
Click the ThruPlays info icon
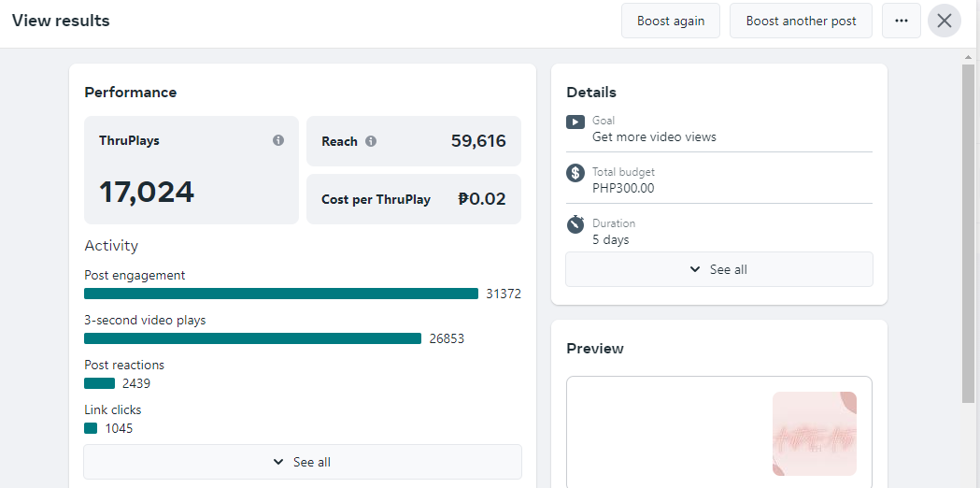click(278, 140)
